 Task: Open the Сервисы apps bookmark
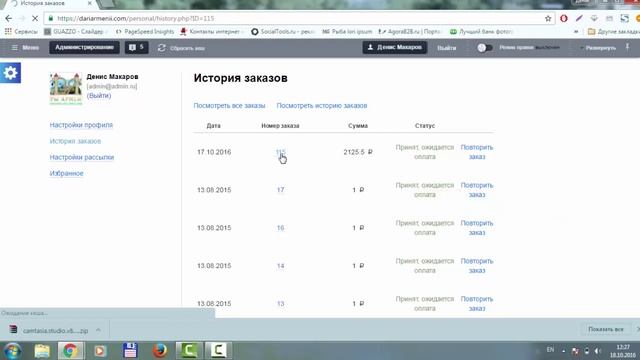pos(21,31)
